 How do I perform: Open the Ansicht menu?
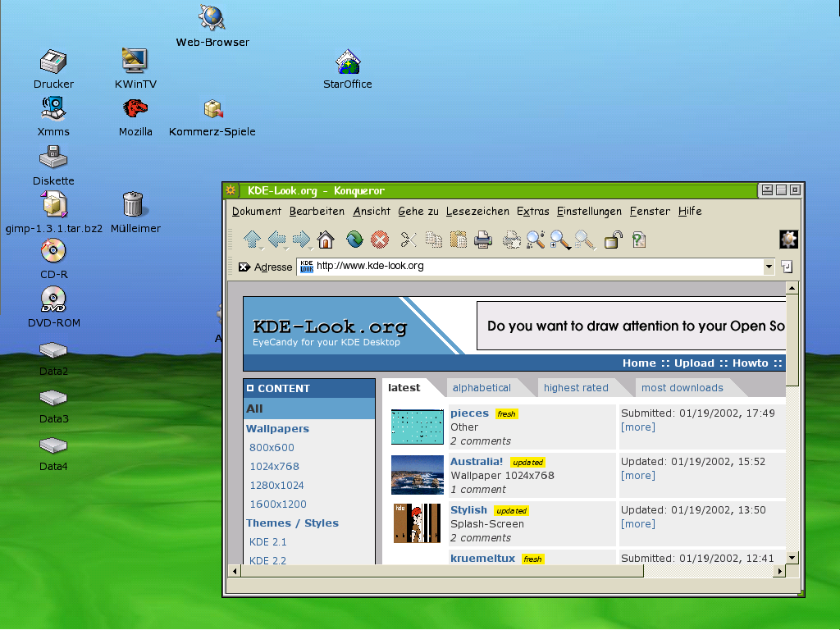pyautogui.click(x=372, y=211)
